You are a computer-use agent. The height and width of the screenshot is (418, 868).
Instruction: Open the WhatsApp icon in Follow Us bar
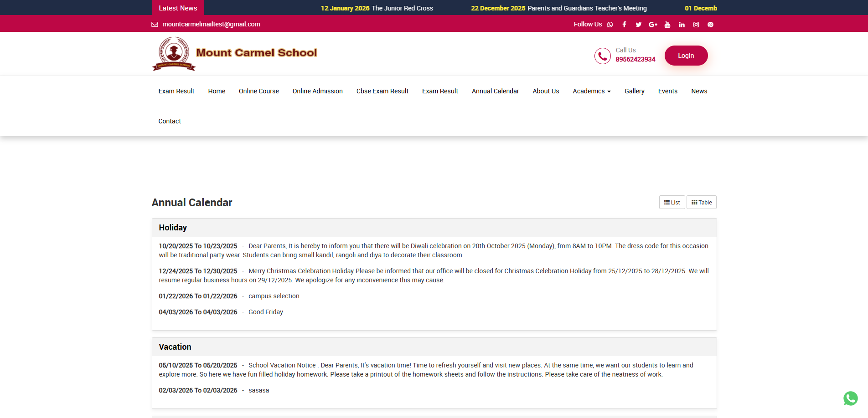click(610, 25)
